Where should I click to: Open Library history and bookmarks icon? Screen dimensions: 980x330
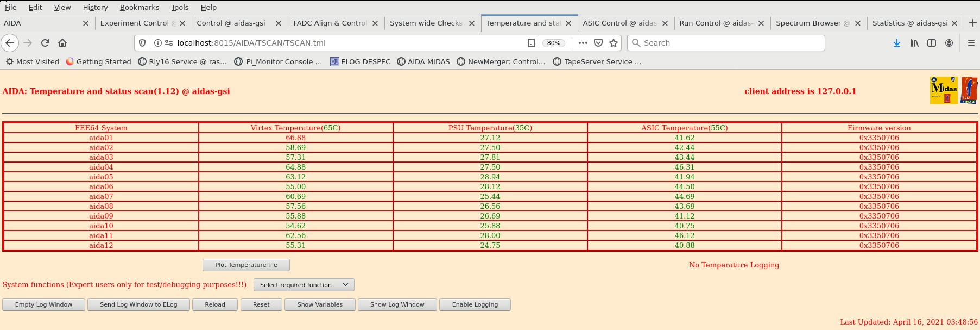click(914, 43)
